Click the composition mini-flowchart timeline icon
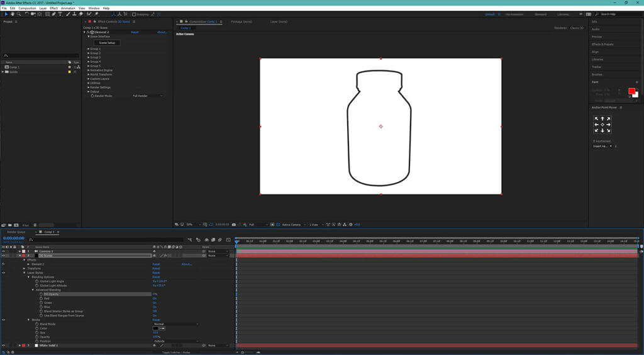 [x=190, y=240]
